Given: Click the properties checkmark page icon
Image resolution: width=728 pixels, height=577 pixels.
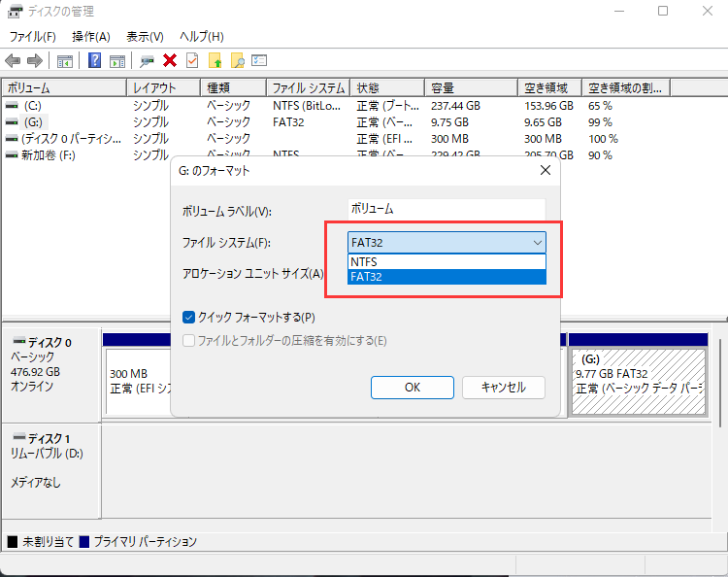Looking at the screenshot, I should 192,60.
